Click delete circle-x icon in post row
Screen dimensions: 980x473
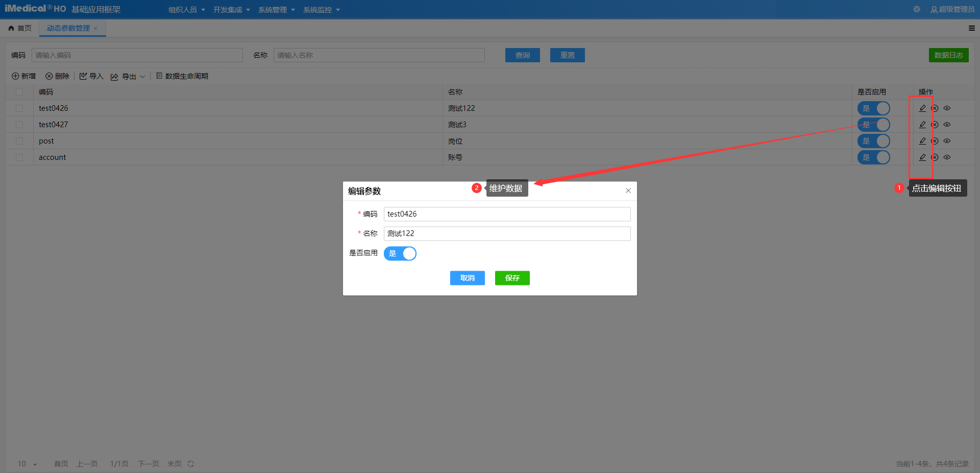(x=935, y=141)
